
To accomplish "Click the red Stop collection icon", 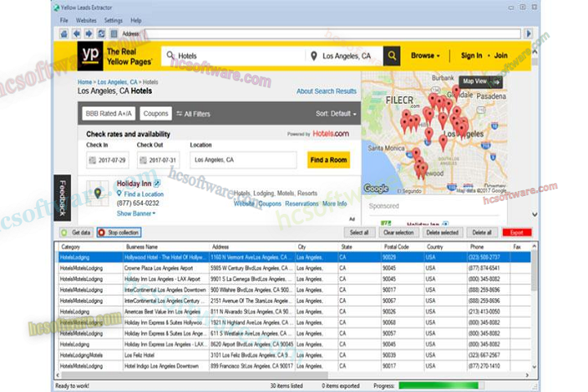I will (101, 233).
